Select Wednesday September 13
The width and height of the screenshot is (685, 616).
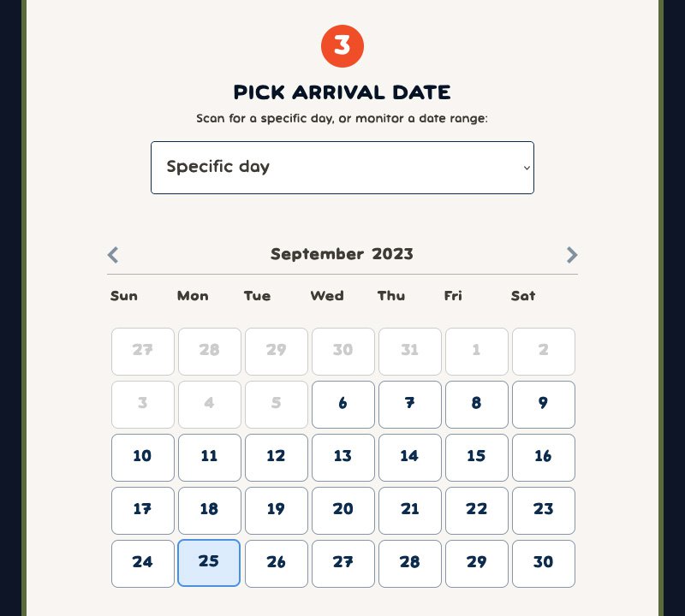tap(343, 458)
